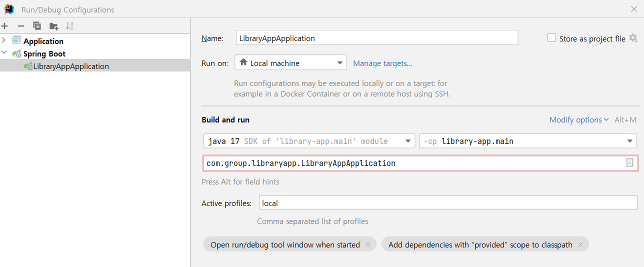Close the Run/Debug Configurations dialog
Screen dimensions: 644x267
[x=634, y=9]
